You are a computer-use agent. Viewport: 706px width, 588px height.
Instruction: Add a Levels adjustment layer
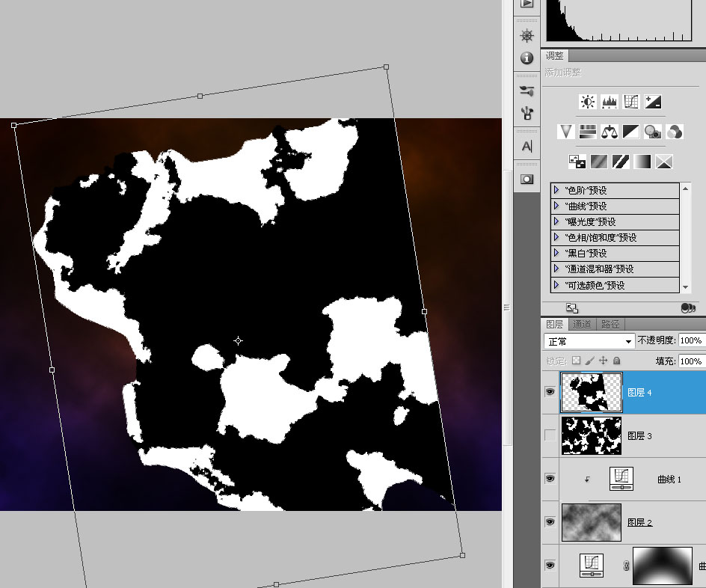610,102
